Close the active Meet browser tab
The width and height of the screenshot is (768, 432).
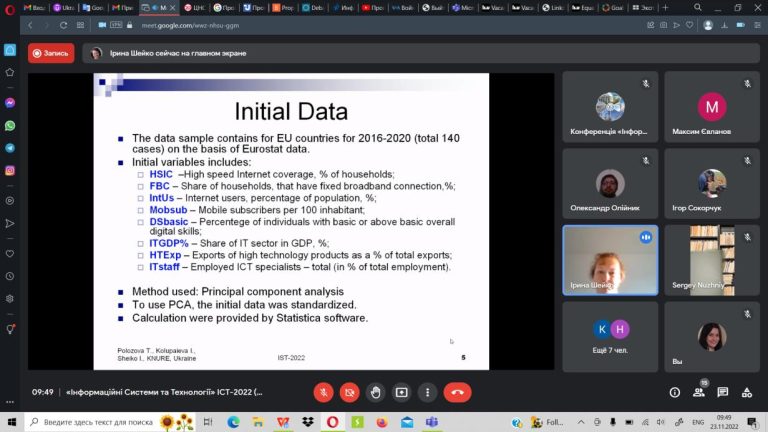(x=172, y=8)
